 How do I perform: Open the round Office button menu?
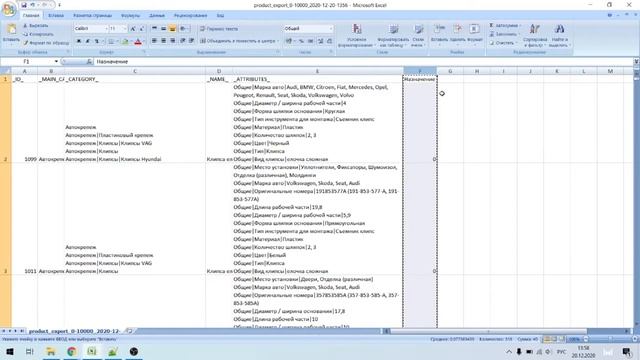coord(9,9)
